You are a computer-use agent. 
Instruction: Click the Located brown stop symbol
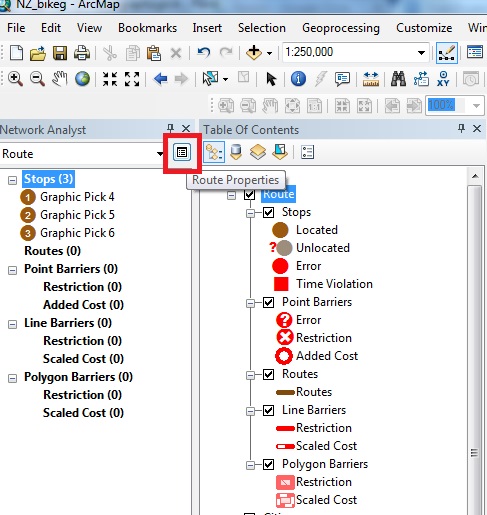coord(280,230)
